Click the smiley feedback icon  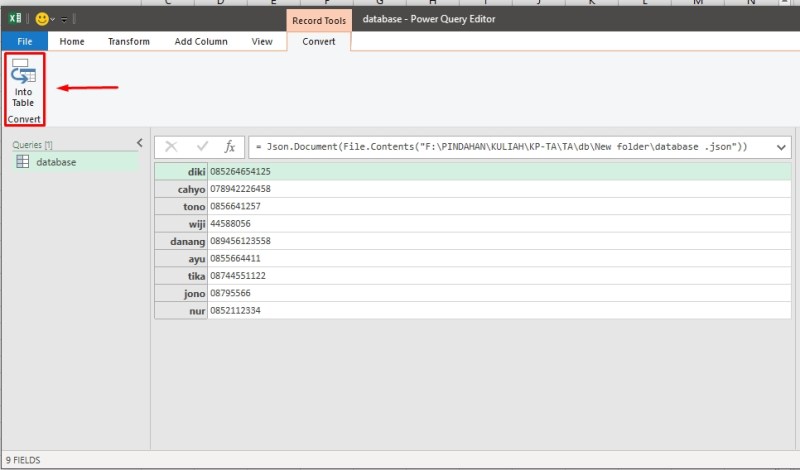tap(42, 19)
